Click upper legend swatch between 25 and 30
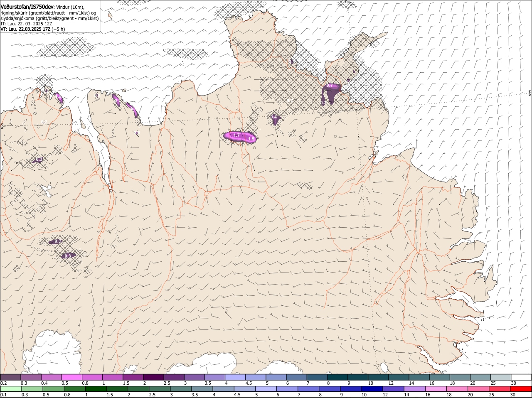Image resolution: width=532 pixels, height=398 pixels. coord(501,377)
